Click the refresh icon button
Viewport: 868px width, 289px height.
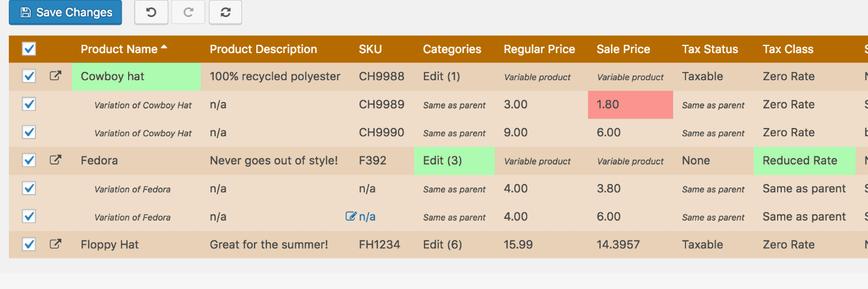225,12
